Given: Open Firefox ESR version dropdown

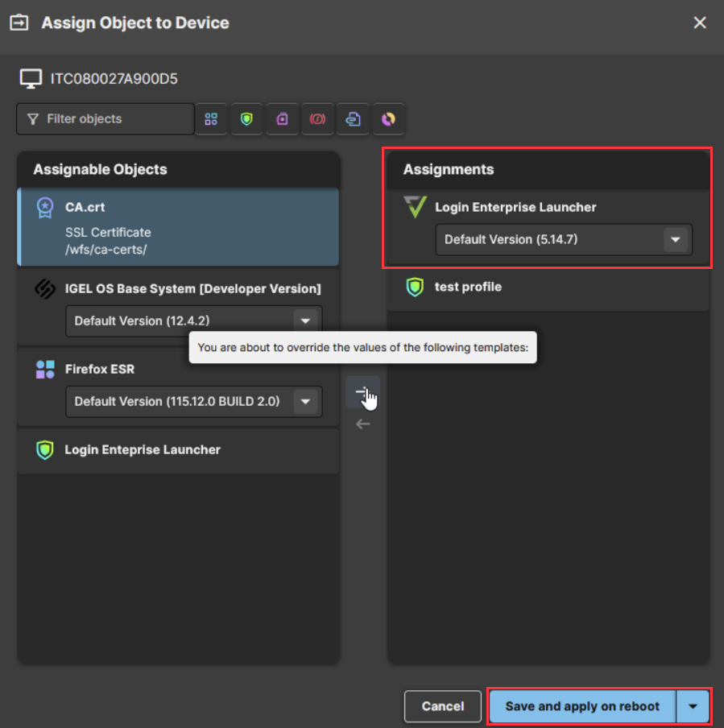Looking at the screenshot, I should coord(305,401).
